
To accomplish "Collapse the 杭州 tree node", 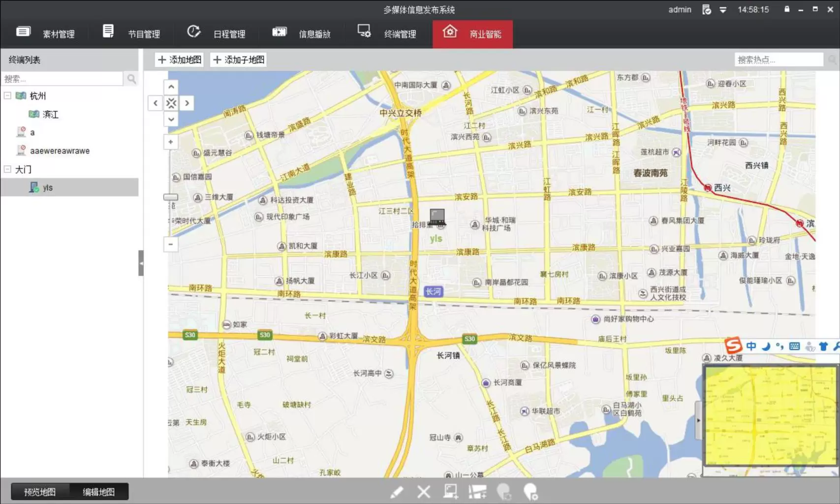I will point(7,95).
